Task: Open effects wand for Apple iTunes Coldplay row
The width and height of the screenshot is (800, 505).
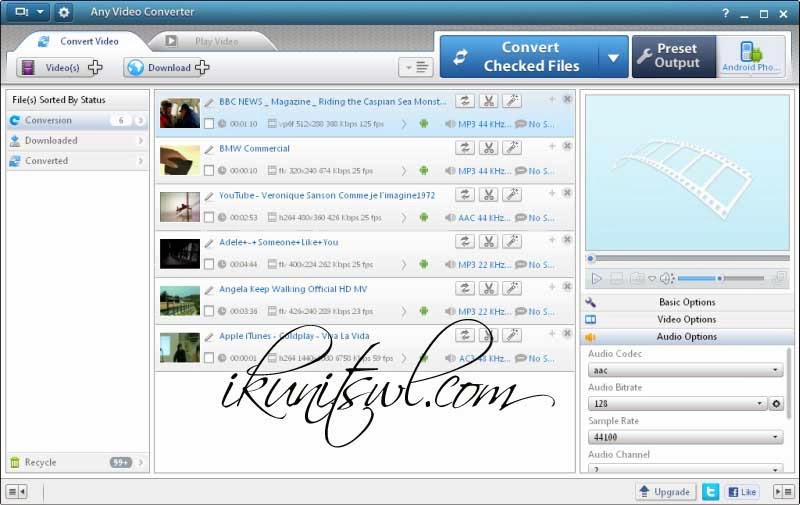Action: pos(512,335)
